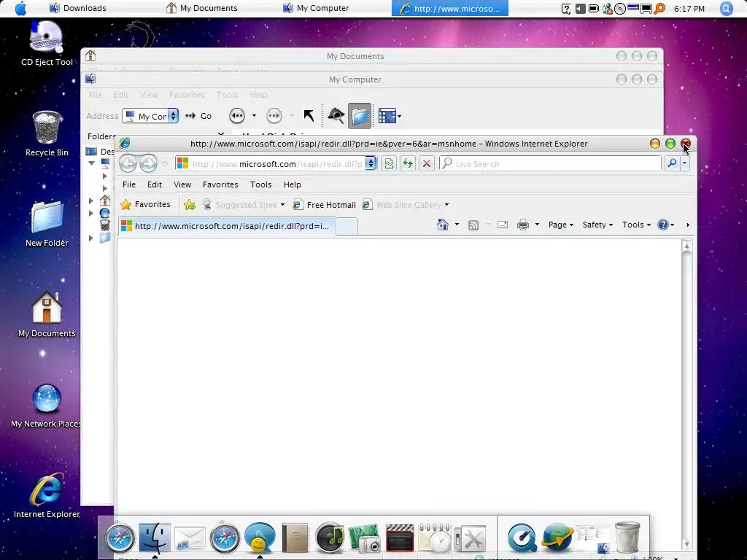Viewport: 747px width, 560px height.
Task: Click inside the Live Search input field
Action: tap(550, 164)
